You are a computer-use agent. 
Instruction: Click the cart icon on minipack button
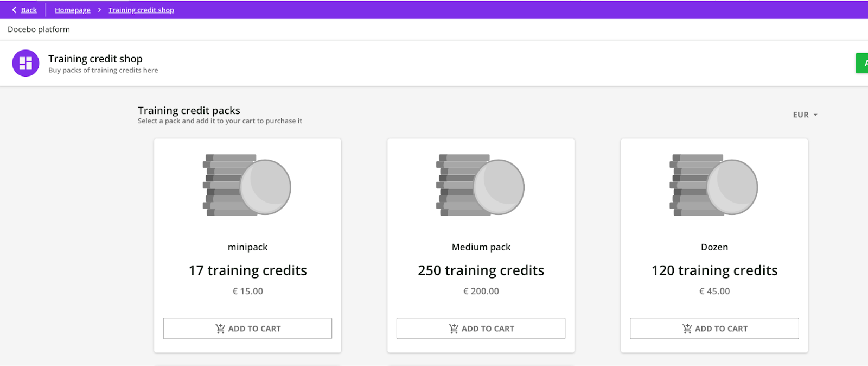tap(220, 329)
